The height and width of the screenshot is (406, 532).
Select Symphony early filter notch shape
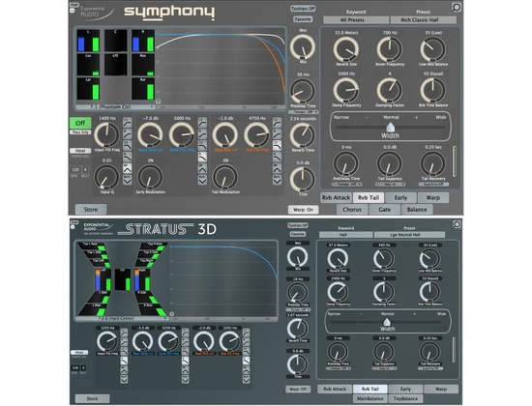(x=202, y=180)
